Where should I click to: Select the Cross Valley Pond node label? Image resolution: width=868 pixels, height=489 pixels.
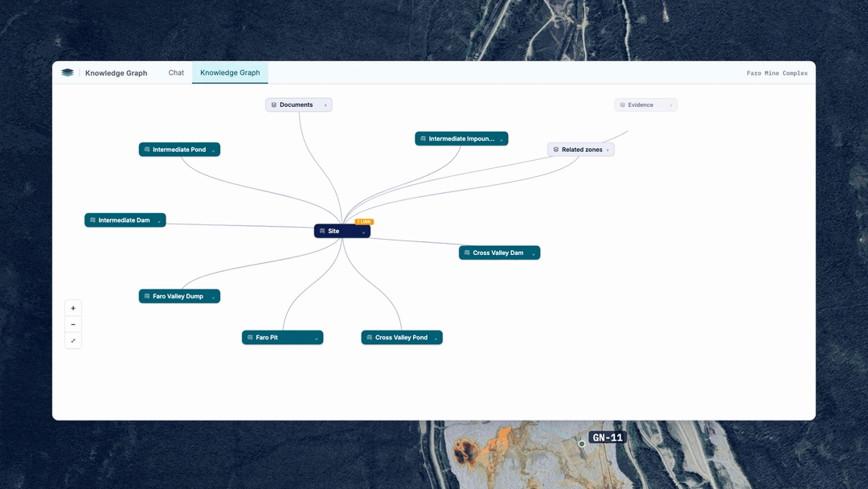[401, 337]
